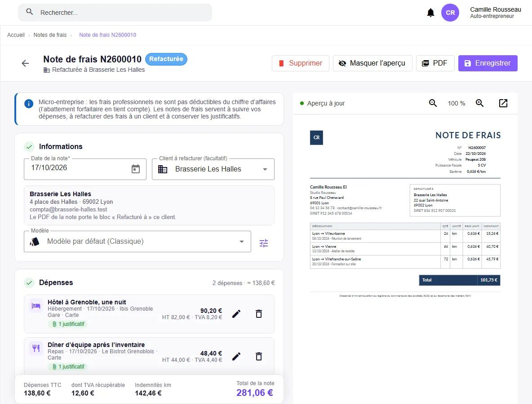The height and width of the screenshot is (404, 532).
Task: Click the bed icon of the hotel expense
Action: [36, 306]
